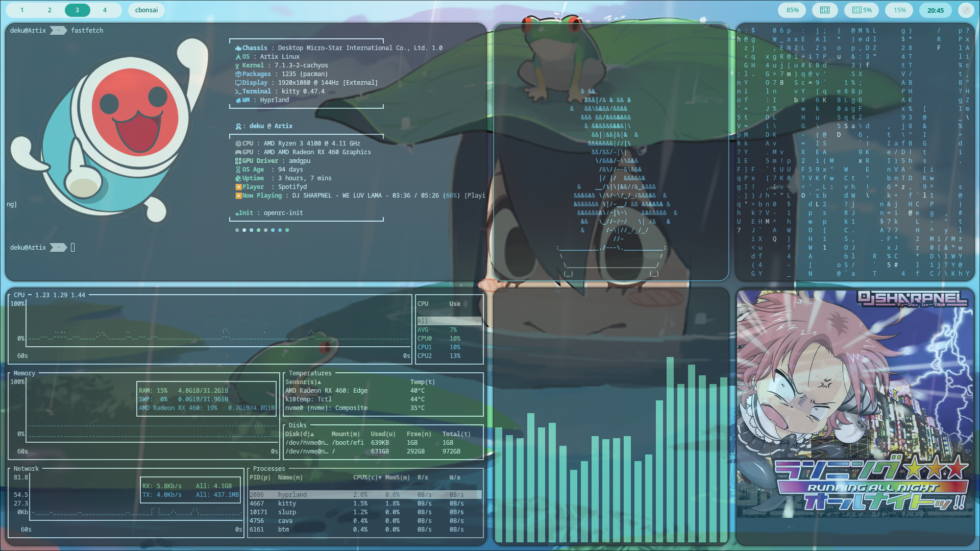Select the CPU0 row in the CPU legend
Screen dimensions: 980x551
point(449,339)
